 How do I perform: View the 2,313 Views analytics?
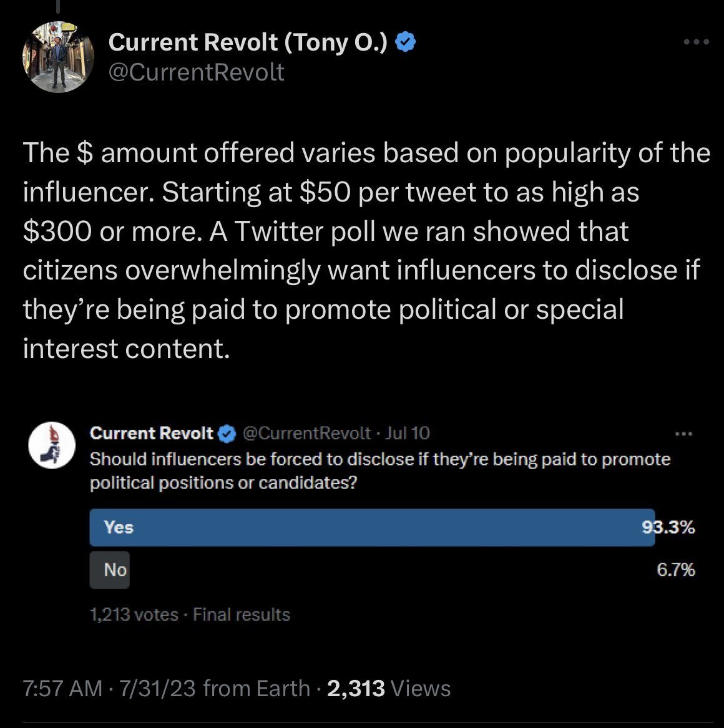(x=388, y=689)
